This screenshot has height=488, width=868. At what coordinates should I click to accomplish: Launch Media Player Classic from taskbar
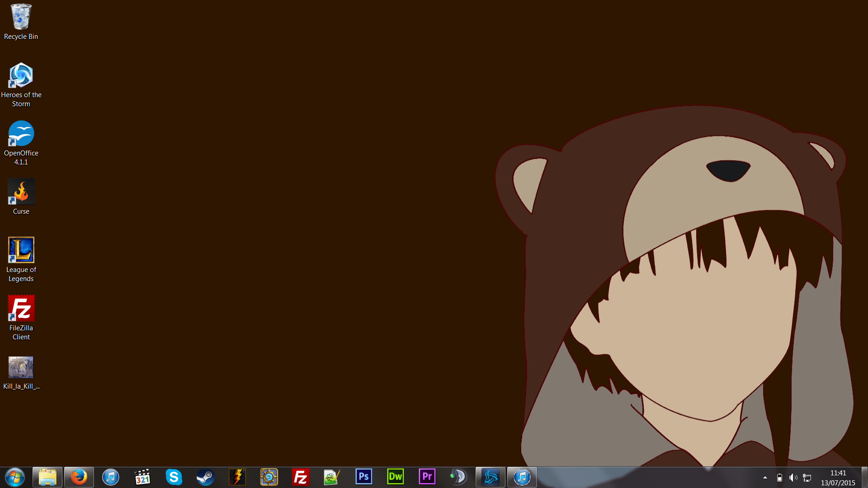(142, 477)
